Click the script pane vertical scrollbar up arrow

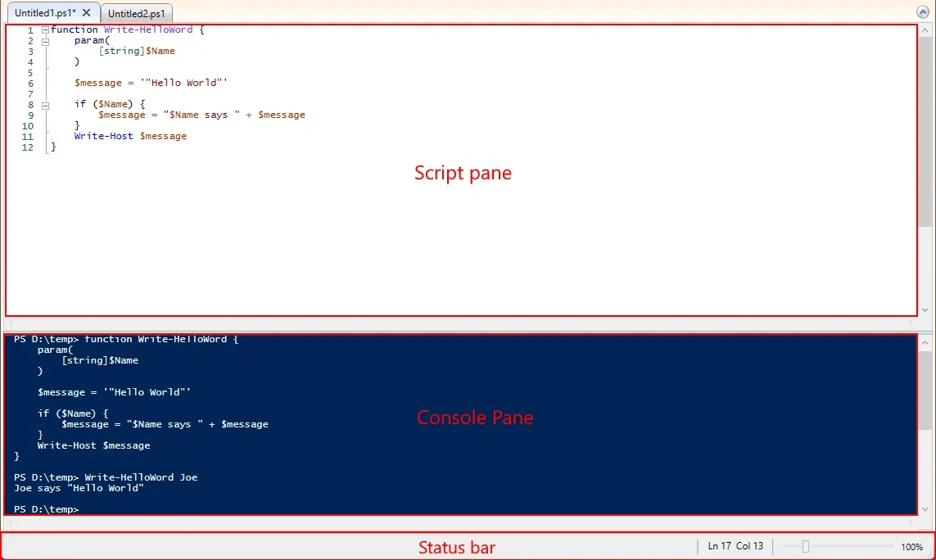[x=925, y=30]
